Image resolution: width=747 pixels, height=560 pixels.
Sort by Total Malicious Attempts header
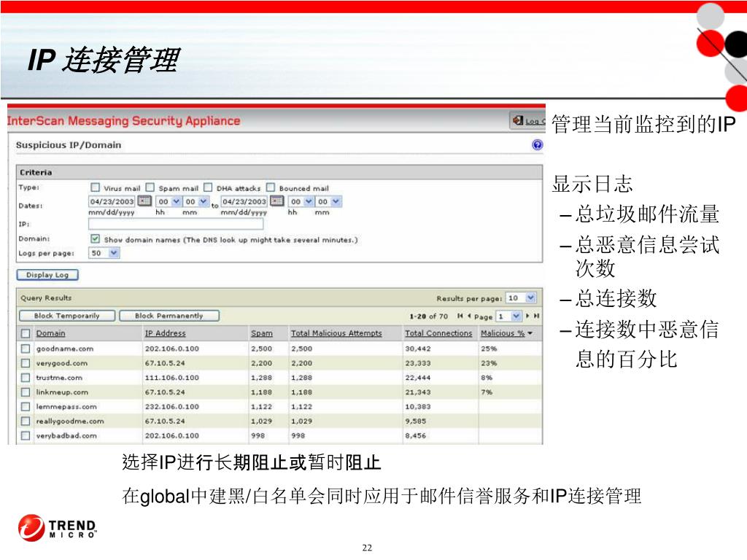(x=336, y=333)
